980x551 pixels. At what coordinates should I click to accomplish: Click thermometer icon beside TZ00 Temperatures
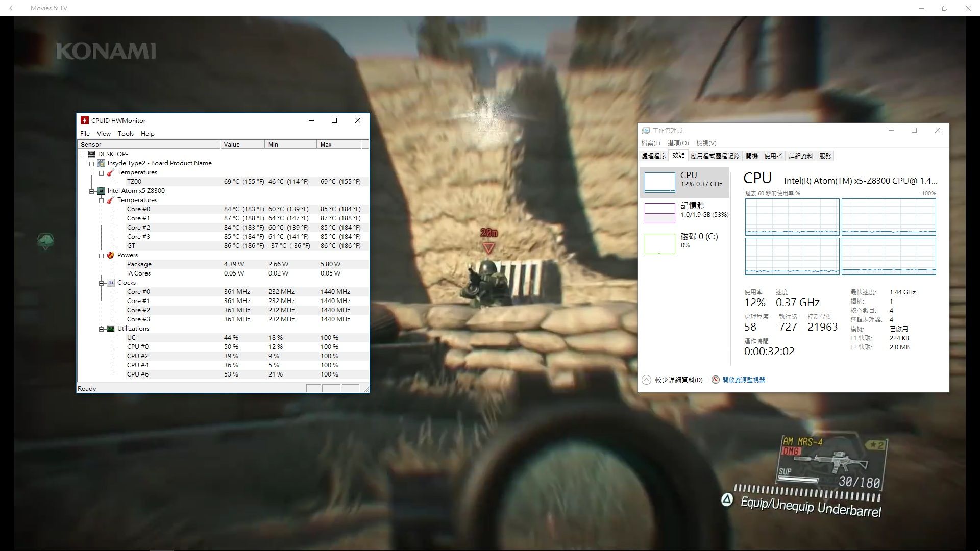tap(111, 172)
